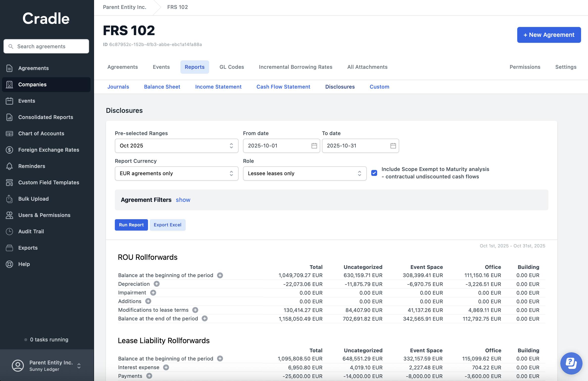
Task: Show the Agreement Filters
Action: [183, 200]
